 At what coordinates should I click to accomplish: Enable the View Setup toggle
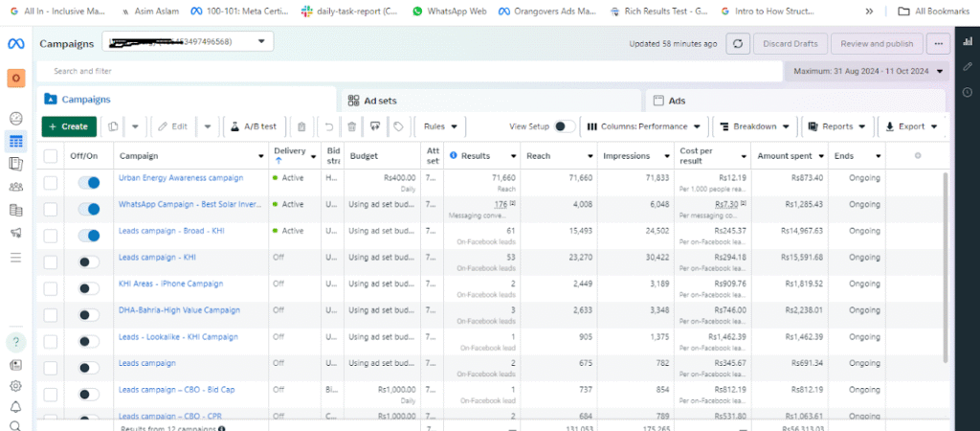point(565,126)
